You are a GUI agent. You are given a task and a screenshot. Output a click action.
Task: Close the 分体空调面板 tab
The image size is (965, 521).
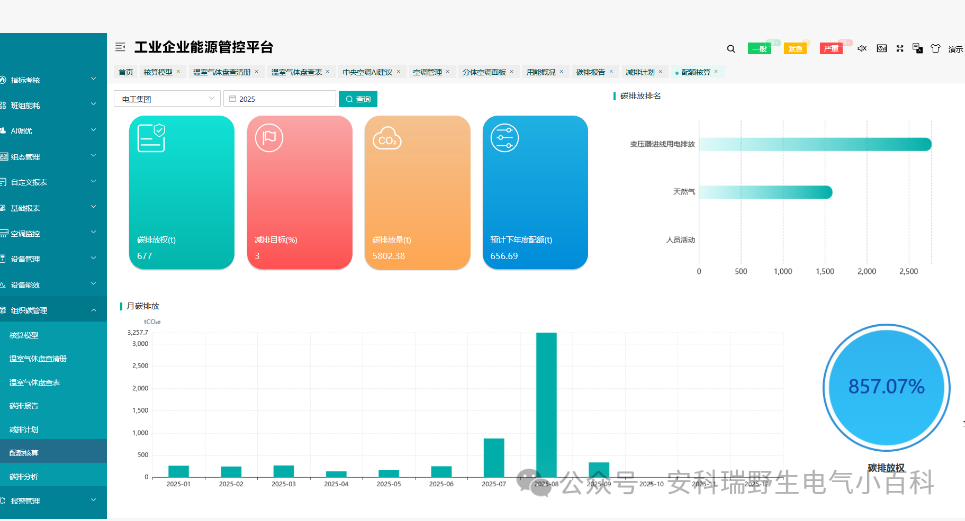tap(511, 71)
